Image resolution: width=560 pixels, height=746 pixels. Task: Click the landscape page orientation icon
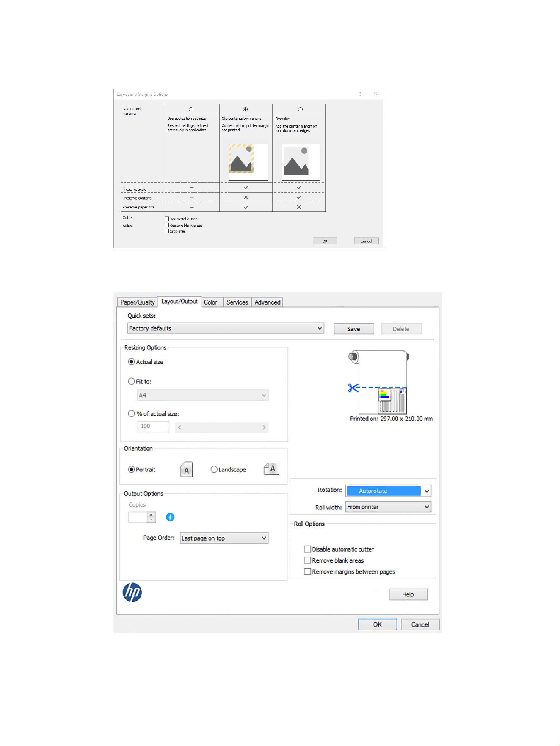pyautogui.click(x=271, y=469)
